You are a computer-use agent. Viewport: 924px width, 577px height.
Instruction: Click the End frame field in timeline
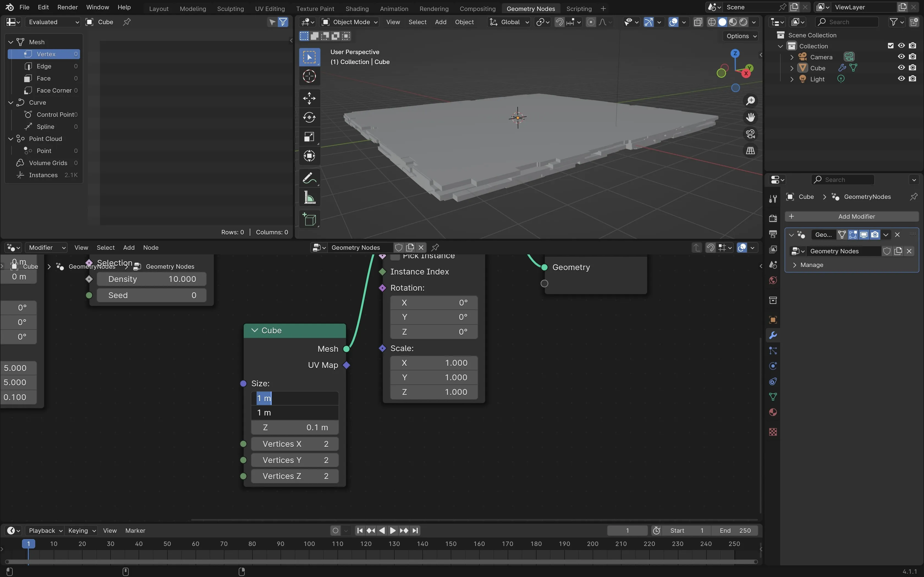(735, 531)
